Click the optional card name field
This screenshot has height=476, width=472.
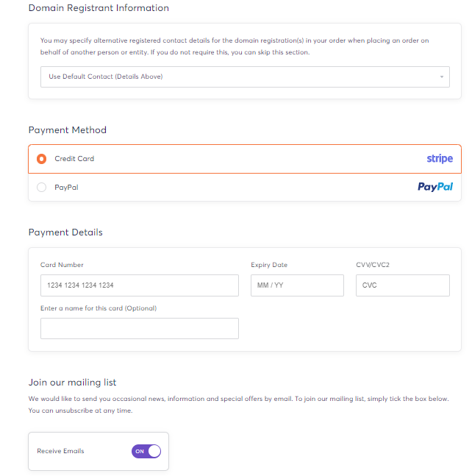(140, 328)
